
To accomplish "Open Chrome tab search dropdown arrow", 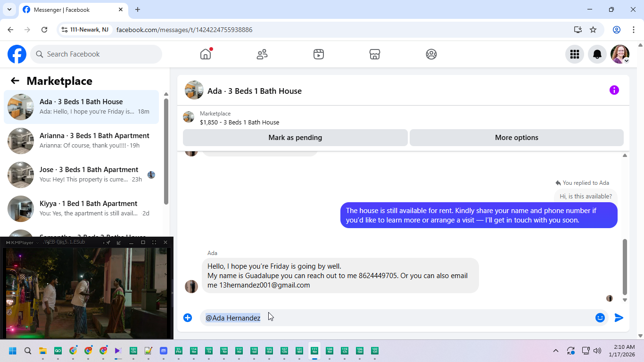I will [9, 9].
